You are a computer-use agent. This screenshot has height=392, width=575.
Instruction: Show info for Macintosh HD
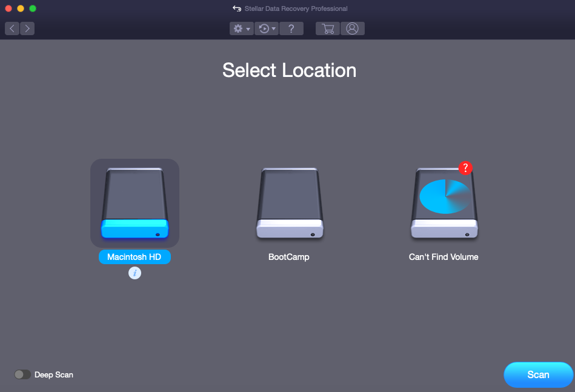[135, 273]
